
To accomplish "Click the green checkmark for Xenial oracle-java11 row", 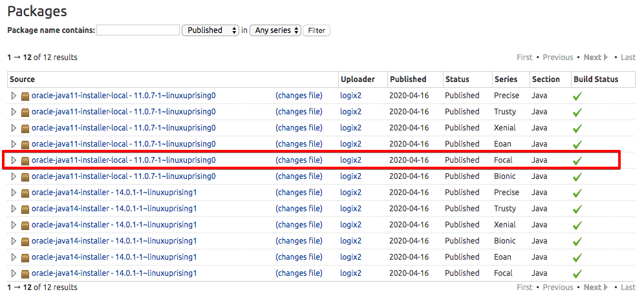I will coord(577,129).
